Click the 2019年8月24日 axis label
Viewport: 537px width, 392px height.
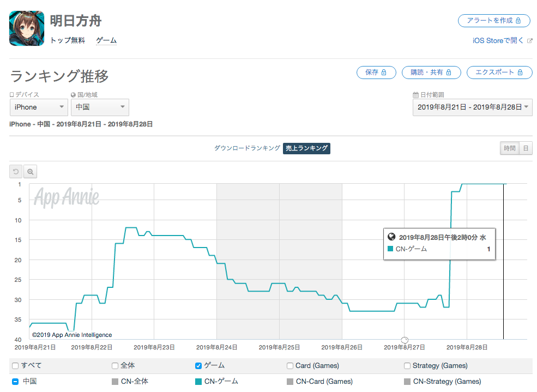216,347
